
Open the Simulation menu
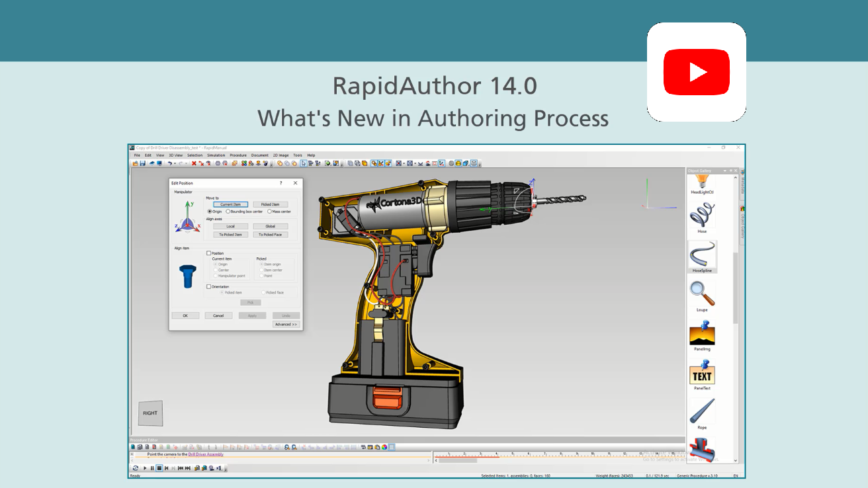click(x=216, y=155)
